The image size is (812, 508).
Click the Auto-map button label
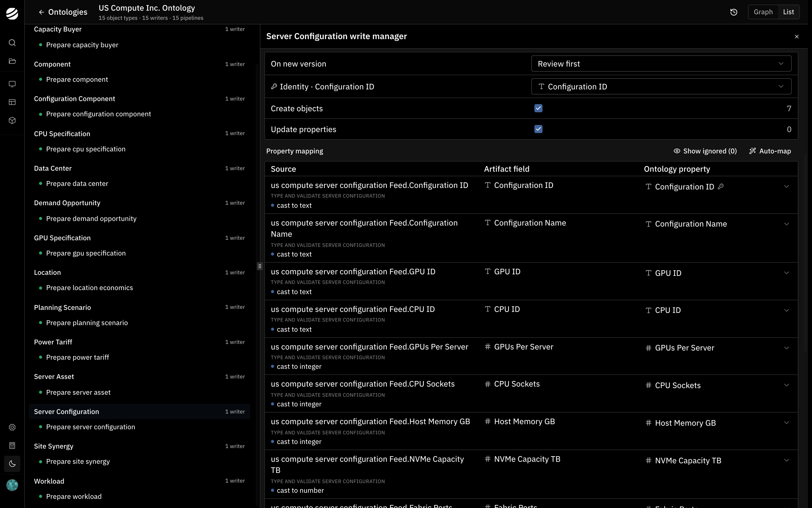coord(775,151)
